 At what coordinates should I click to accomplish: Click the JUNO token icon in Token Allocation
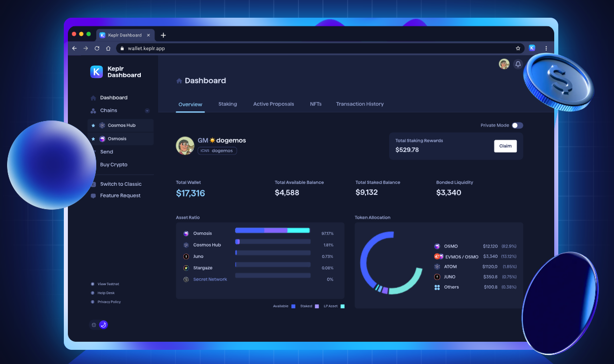(x=437, y=277)
